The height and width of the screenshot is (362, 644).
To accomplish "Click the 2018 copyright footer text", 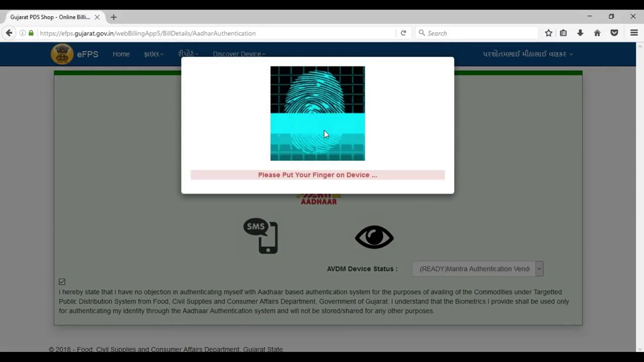I will click(167, 349).
